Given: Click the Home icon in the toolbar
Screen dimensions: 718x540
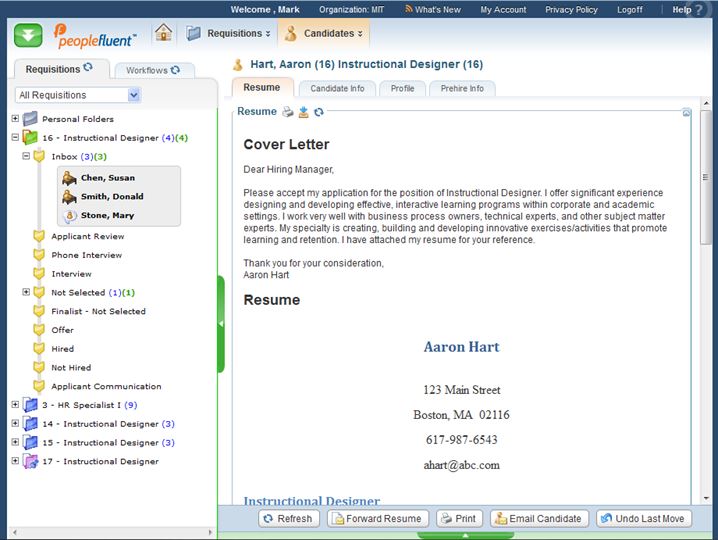Looking at the screenshot, I should [164, 33].
